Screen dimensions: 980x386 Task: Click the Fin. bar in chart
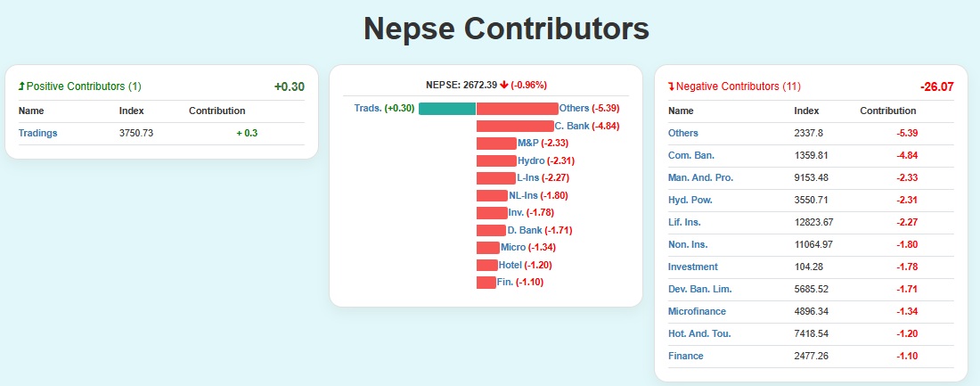pos(486,282)
